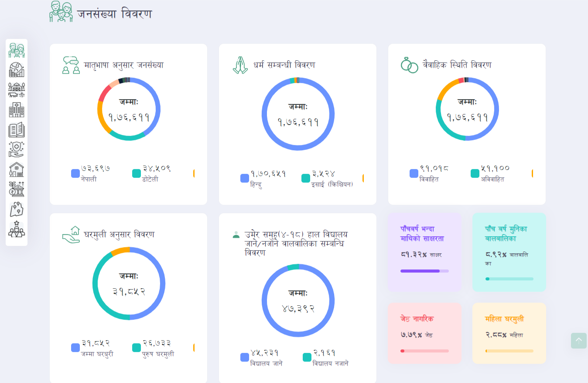Screen dimensions: 588x383
Task: Click the अविवाहित value ५१,१००
Action: (x=495, y=169)
